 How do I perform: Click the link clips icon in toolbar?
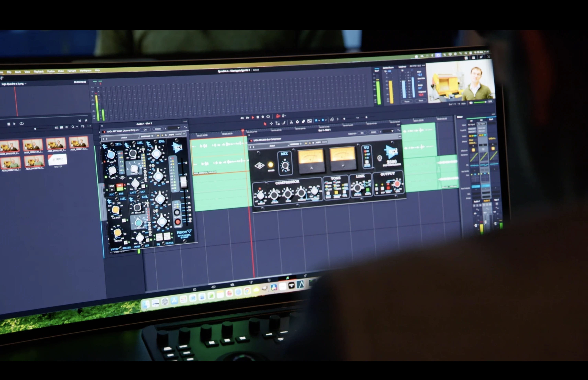298,122
